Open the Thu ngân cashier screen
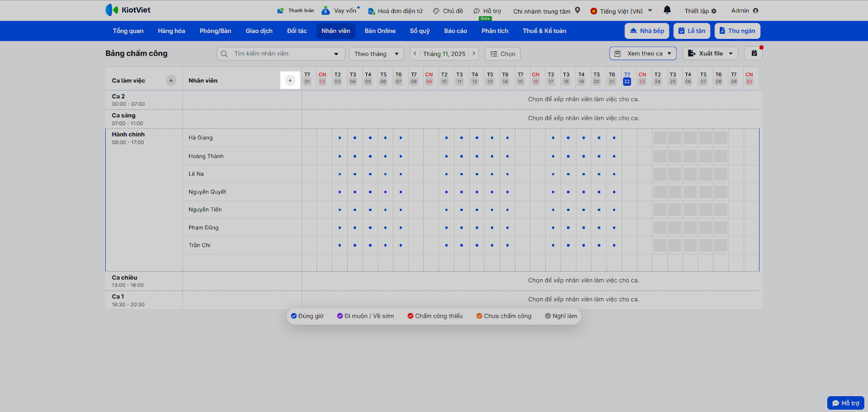Viewport: 868px width, 412px height. (737, 31)
